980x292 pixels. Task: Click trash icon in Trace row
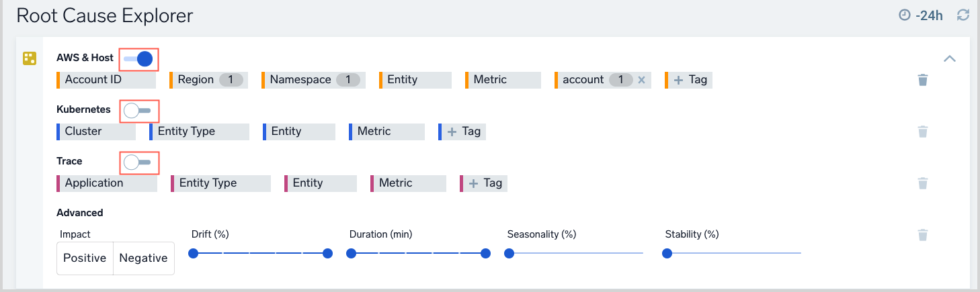point(923,183)
